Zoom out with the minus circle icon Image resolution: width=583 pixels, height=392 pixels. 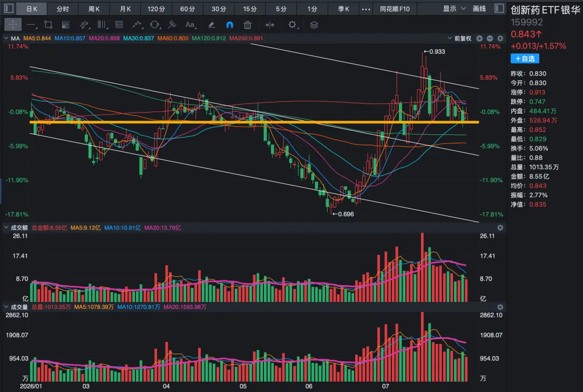[x=490, y=38]
